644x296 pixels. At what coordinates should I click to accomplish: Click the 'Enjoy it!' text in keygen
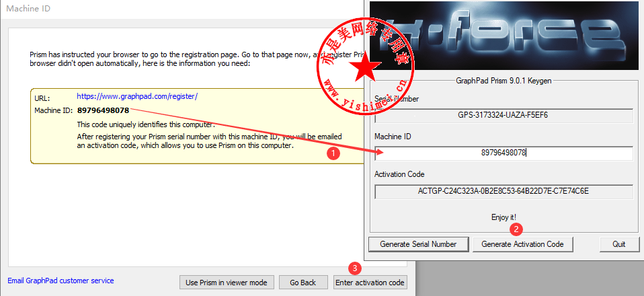(x=504, y=217)
